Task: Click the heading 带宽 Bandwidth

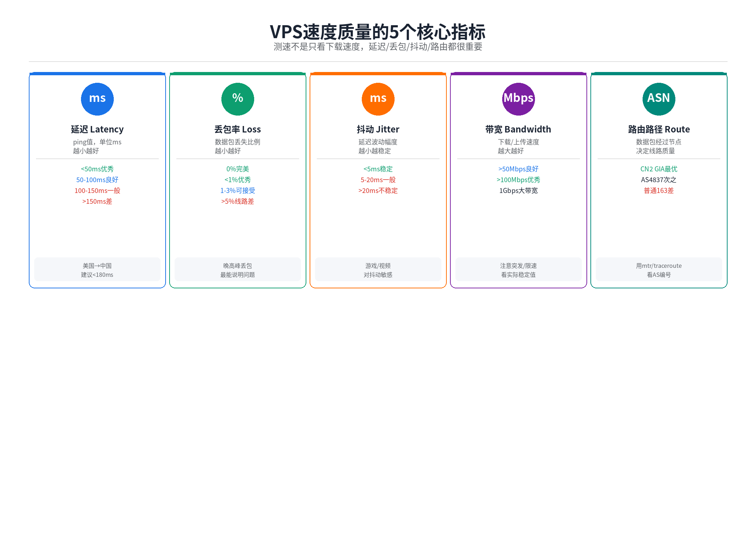Action: [x=518, y=129]
